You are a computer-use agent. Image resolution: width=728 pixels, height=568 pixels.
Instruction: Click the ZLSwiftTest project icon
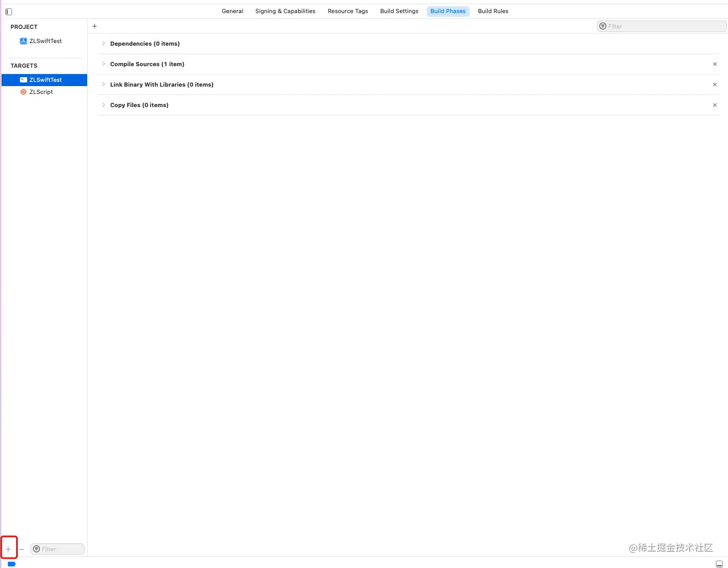23,41
